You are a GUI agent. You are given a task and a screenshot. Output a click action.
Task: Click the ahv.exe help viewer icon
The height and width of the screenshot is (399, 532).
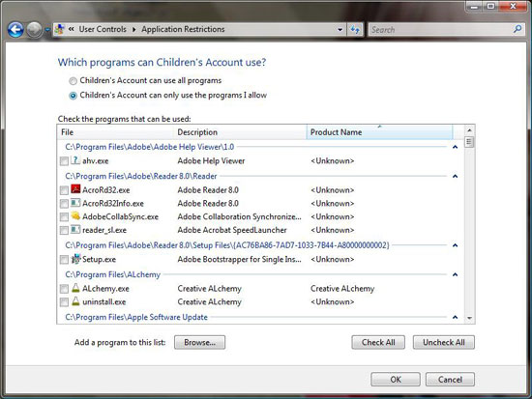(x=75, y=160)
